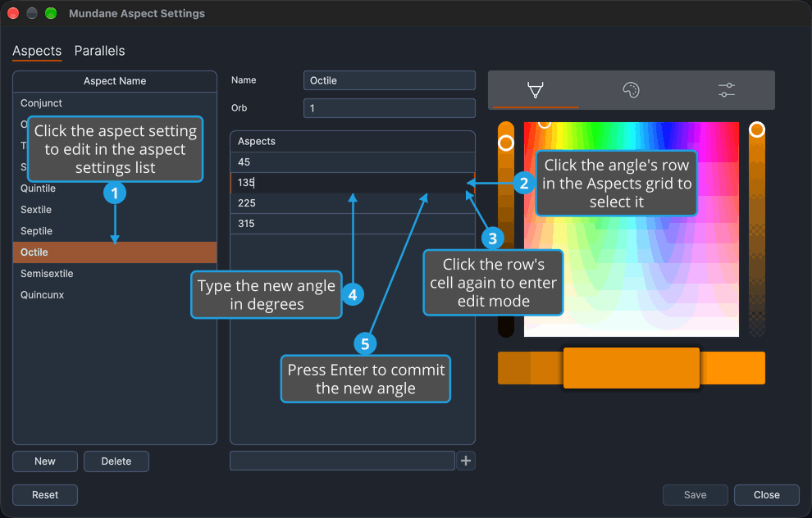
Task: Select Sextile in aspect list
Action: coord(115,210)
